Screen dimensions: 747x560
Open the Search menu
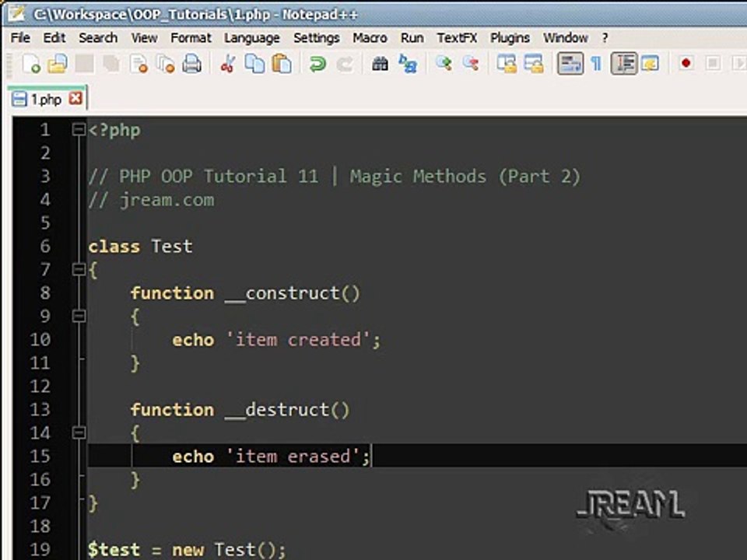point(98,37)
